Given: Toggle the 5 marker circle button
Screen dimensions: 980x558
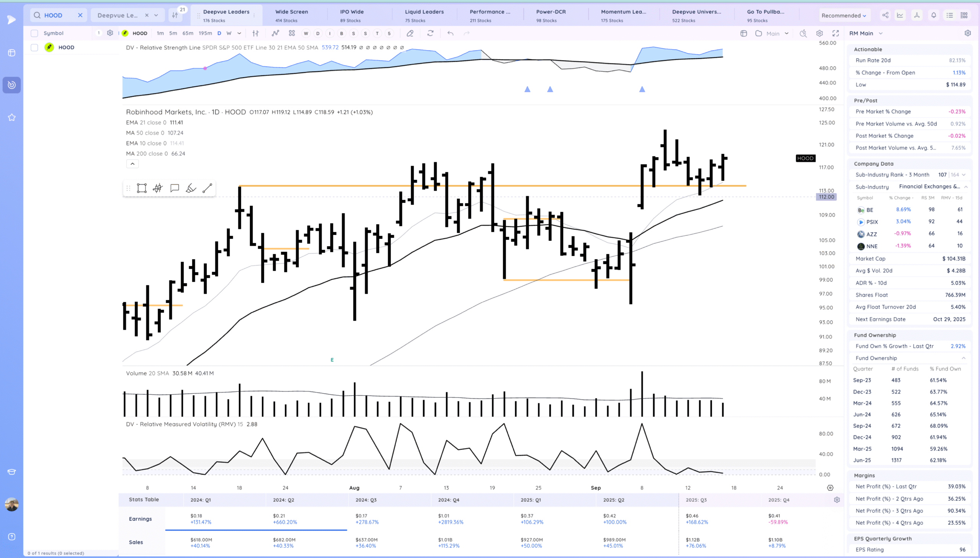Looking at the screenshot, I should click(x=389, y=33).
